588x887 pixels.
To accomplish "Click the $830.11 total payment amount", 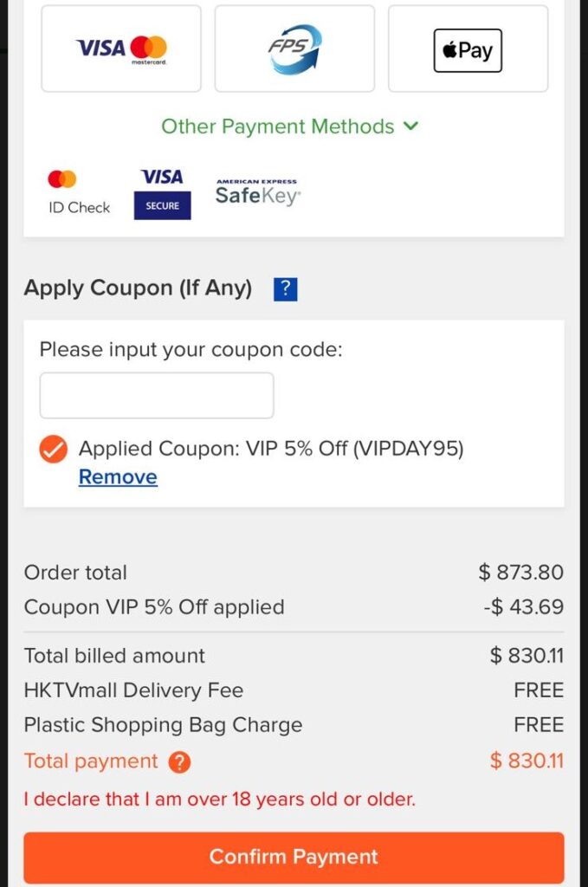I will click(x=527, y=761).
